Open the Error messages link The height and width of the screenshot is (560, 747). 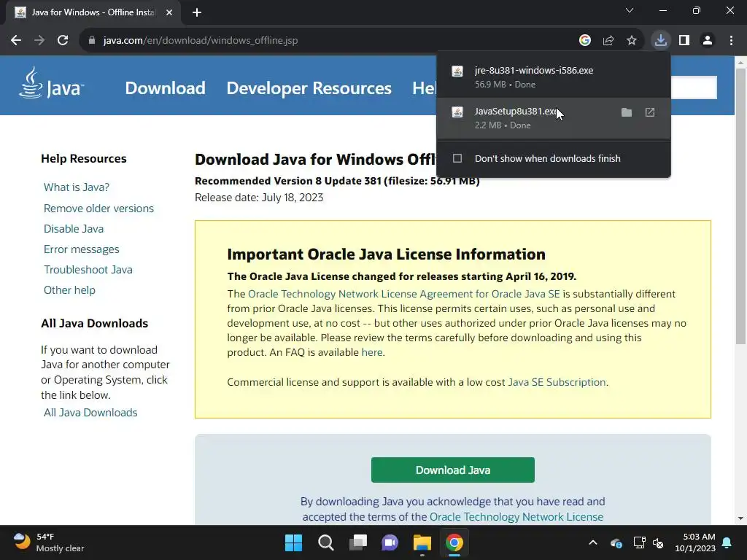pos(82,249)
